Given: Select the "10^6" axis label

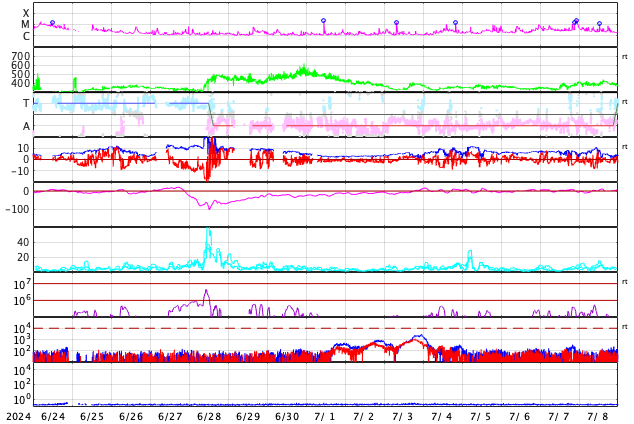Looking at the screenshot, I should point(22,301).
